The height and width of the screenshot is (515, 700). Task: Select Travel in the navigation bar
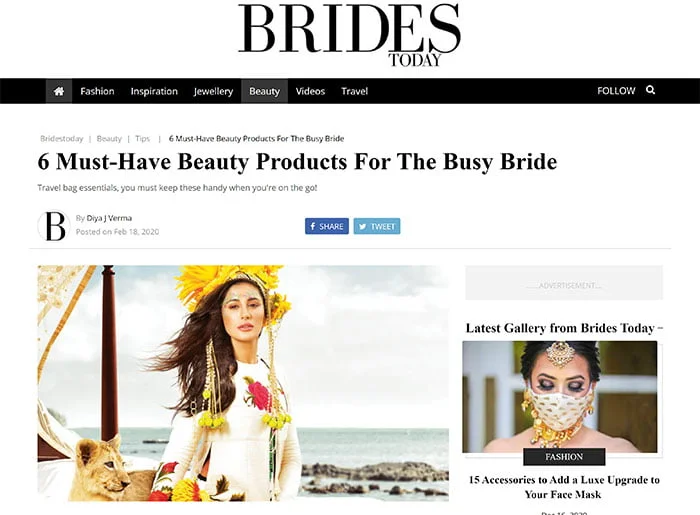(354, 91)
